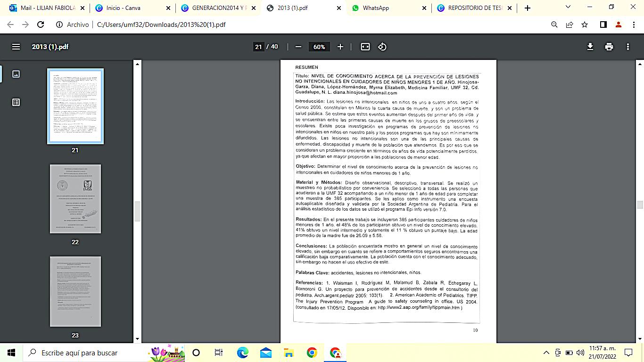Select page 21 thumbnail
Image resolution: width=644 pixels, height=362 pixels.
pyautogui.click(x=75, y=106)
